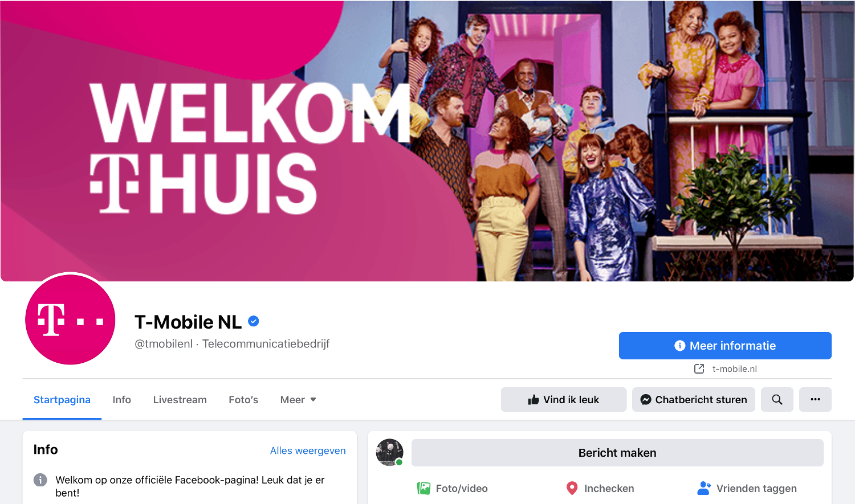The width and height of the screenshot is (855, 504).
Task: Open the three-dots more options button
Action: tap(815, 400)
